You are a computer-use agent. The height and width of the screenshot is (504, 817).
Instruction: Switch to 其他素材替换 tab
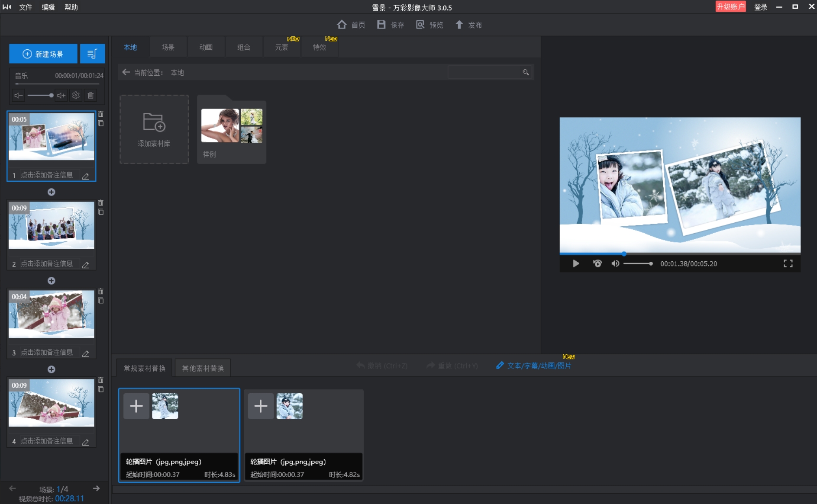(203, 368)
